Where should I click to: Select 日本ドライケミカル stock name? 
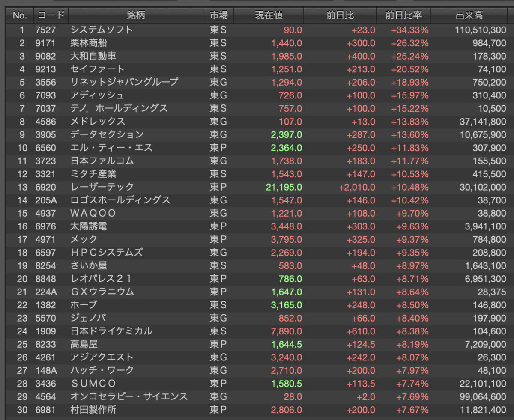(111, 331)
